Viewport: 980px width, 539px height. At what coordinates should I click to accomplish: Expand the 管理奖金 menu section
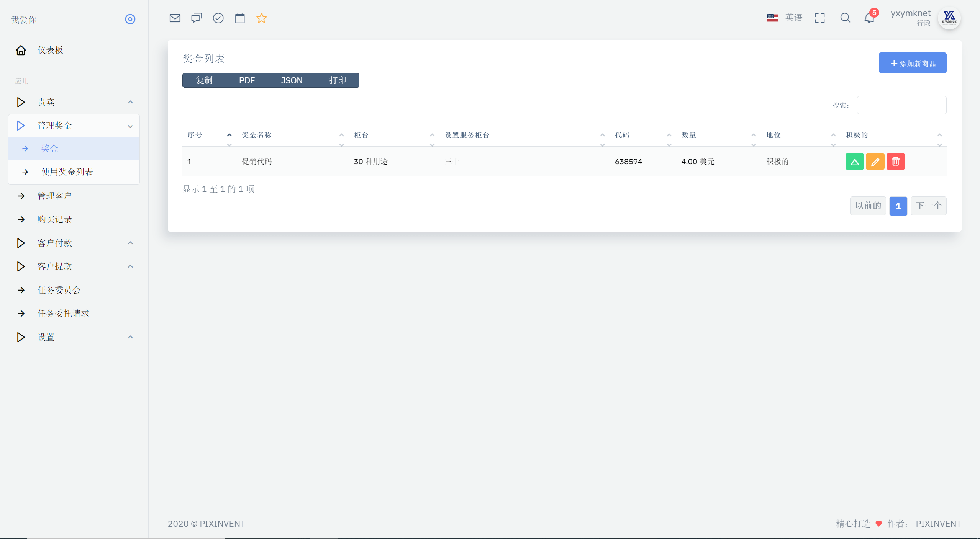coord(73,125)
